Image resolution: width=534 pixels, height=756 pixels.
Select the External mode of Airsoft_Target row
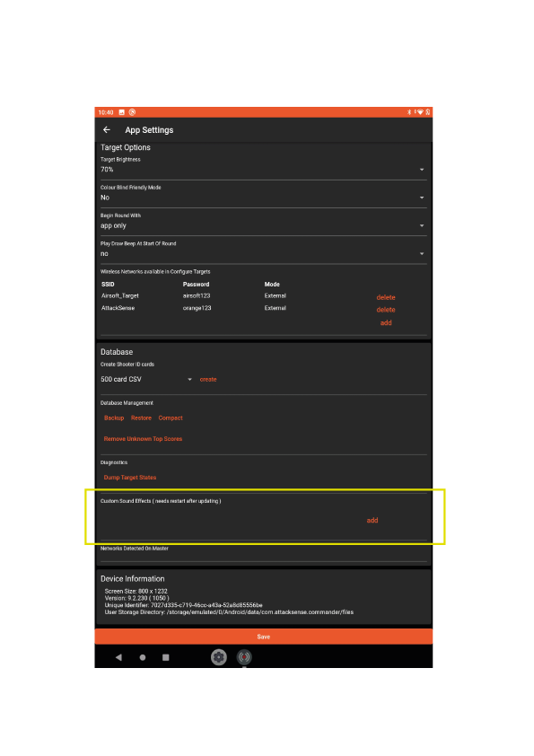click(276, 295)
